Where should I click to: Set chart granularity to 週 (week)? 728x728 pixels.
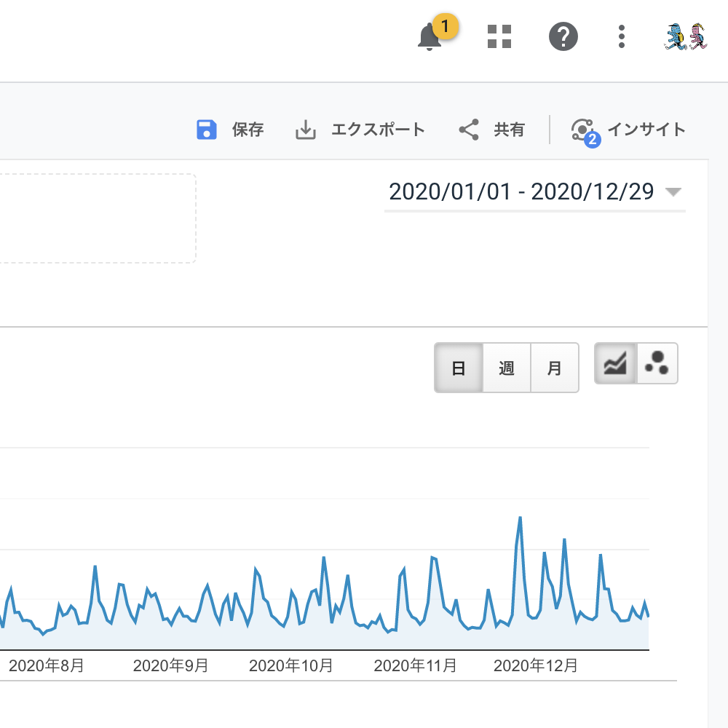coord(507,368)
